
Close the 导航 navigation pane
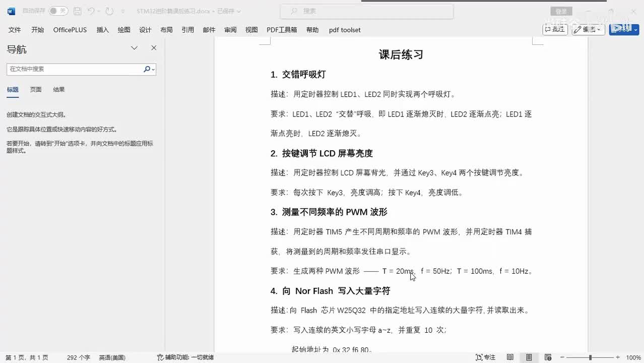pyautogui.click(x=154, y=48)
